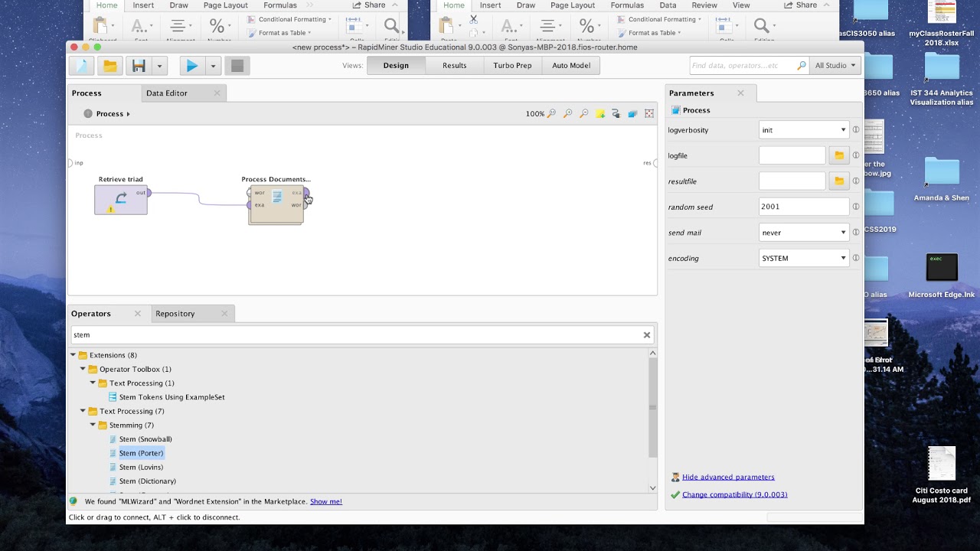The image size is (980, 551).
Task: Open the encoding dropdown
Action: point(803,258)
